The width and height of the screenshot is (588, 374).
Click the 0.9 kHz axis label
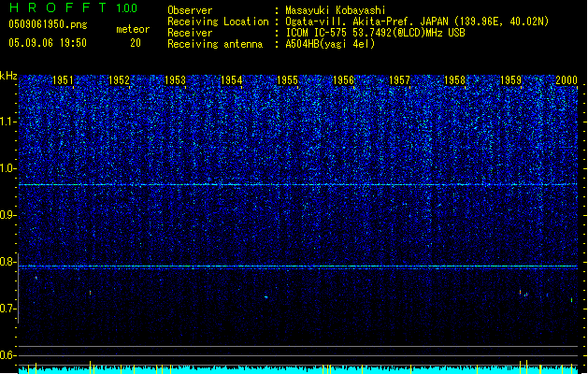[8, 215]
